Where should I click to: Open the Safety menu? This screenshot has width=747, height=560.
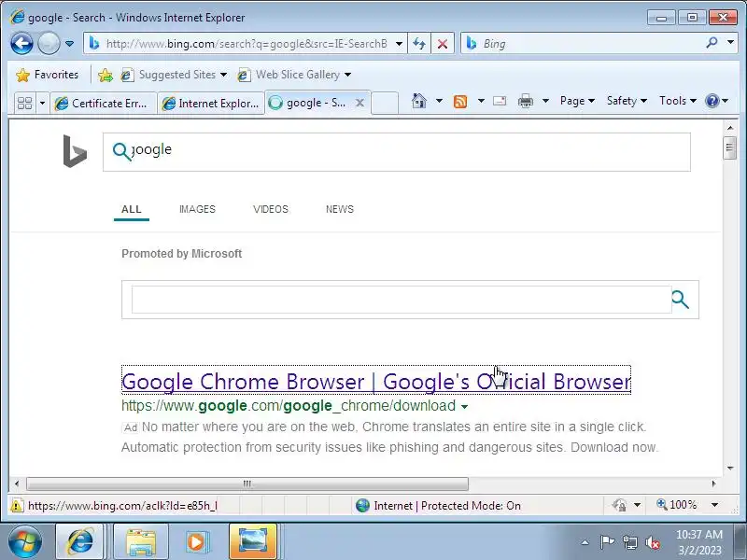pos(627,101)
